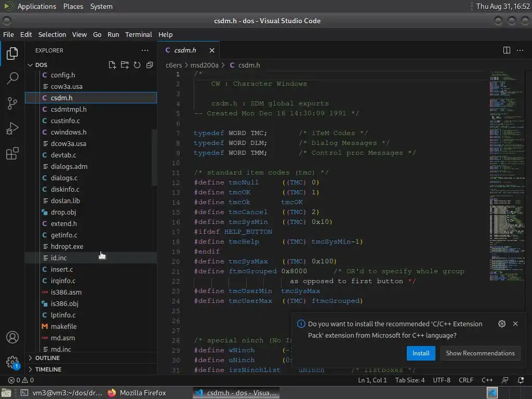
Task: Open the Places menu in top panel
Action: 73,6
